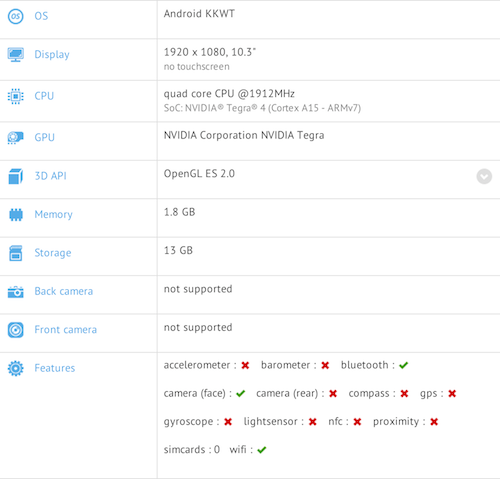Select the 'accelerometer :' feature label
This screenshot has height=479, width=500.
click(200, 365)
